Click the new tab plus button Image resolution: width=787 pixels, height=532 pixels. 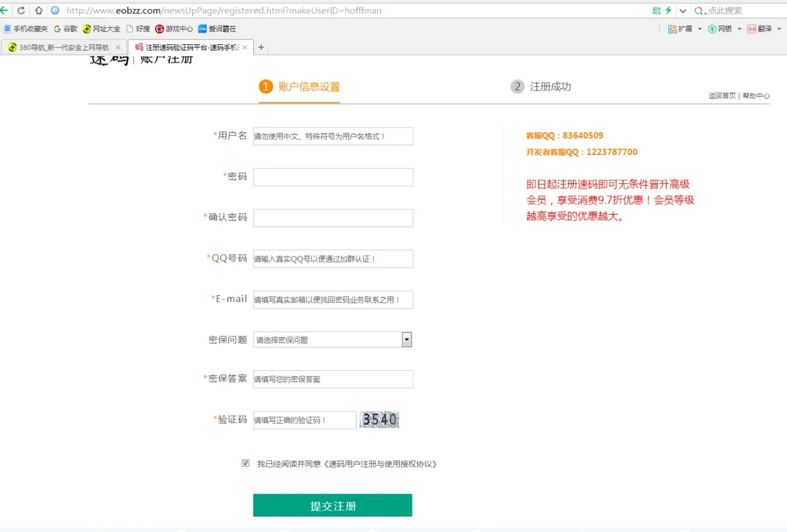[261, 47]
